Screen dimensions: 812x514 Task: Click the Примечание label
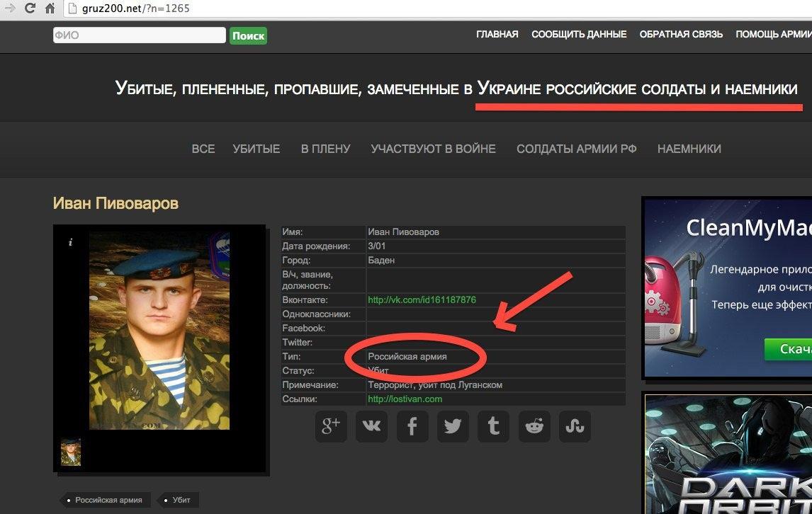[310, 385]
